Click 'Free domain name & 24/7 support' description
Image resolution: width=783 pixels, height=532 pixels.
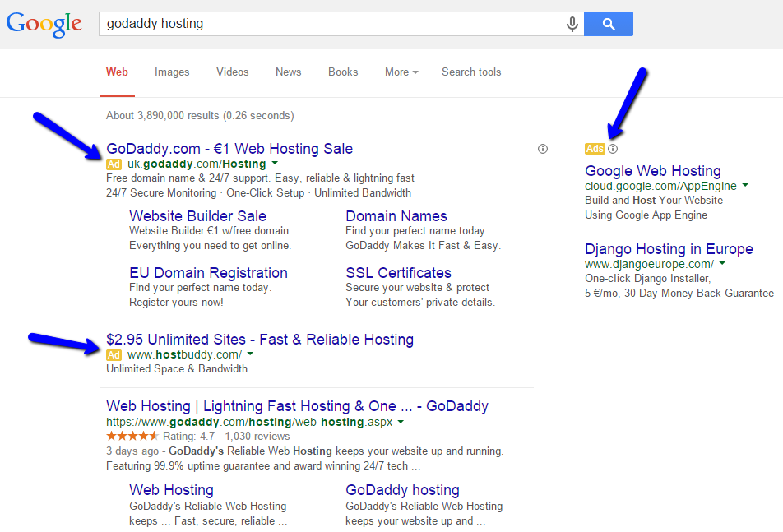point(260,178)
